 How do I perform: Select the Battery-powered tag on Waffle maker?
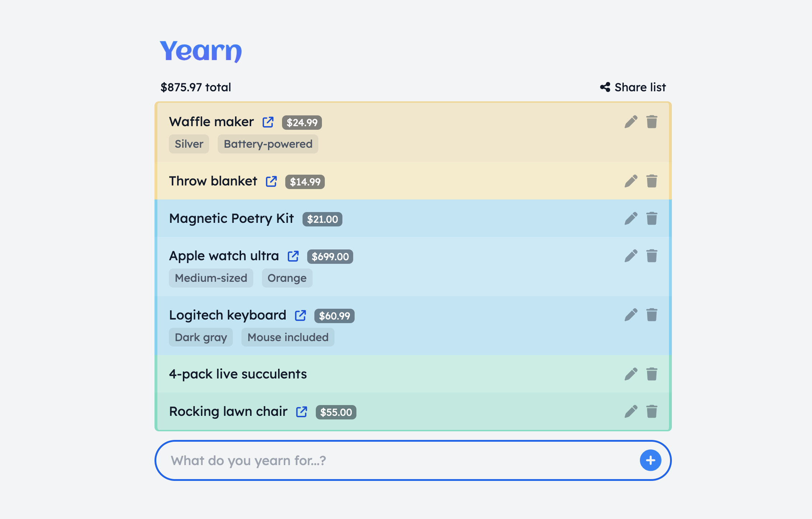point(268,144)
